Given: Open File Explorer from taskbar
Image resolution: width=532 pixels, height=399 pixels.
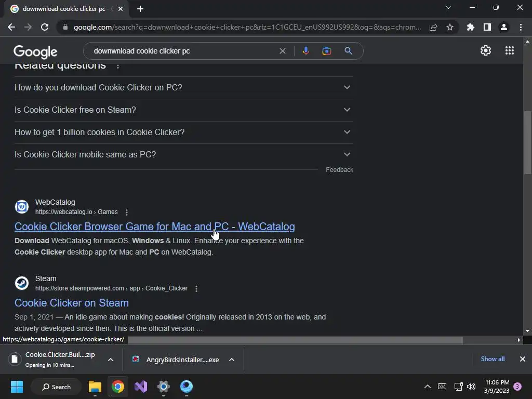Looking at the screenshot, I should (x=95, y=387).
